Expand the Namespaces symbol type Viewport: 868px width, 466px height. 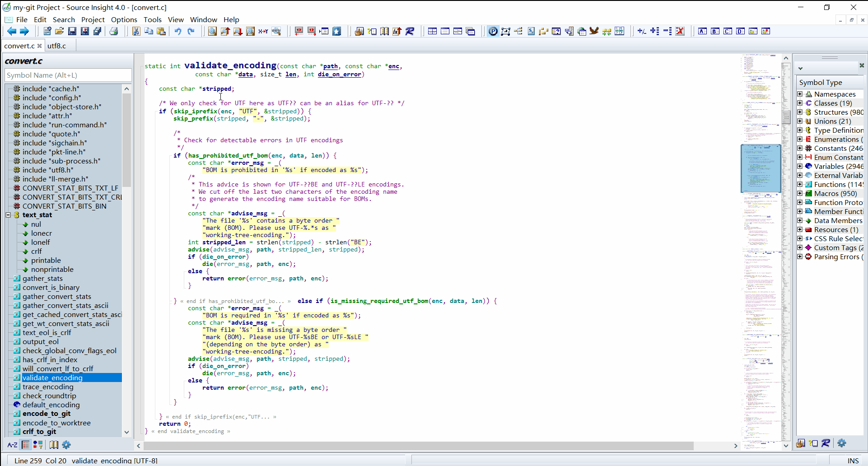pyautogui.click(x=800, y=94)
